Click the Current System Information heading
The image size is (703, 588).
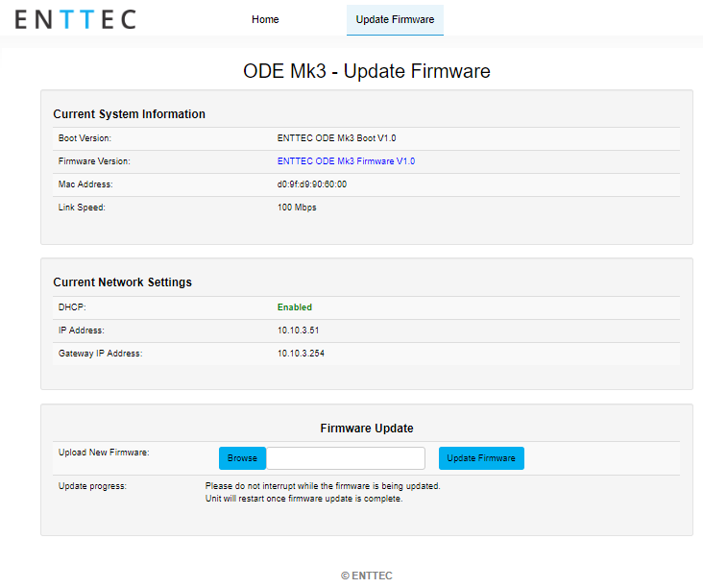(x=129, y=114)
